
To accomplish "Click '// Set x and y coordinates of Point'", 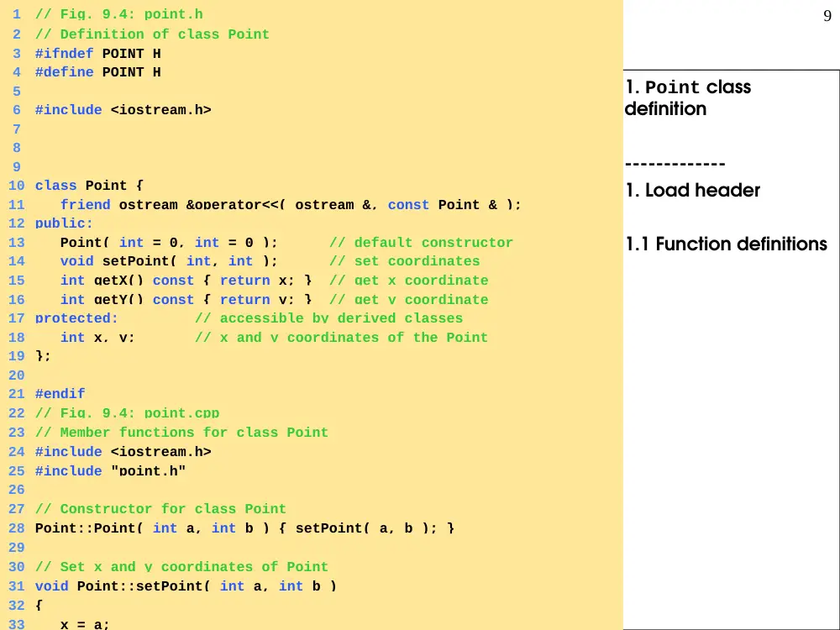I will point(181,567).
